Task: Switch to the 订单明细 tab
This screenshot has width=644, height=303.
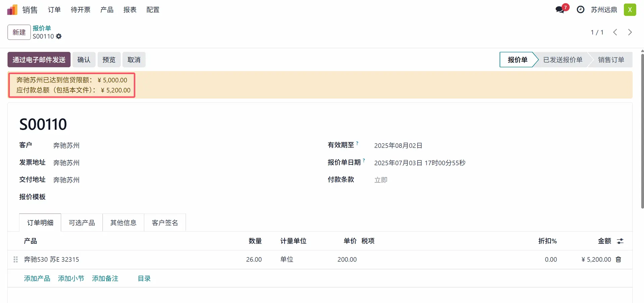Action: pos(40,223)
